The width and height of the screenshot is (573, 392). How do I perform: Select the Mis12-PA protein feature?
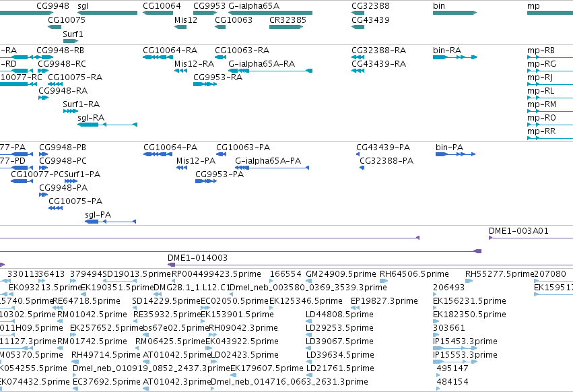pyautogui.click(x=182, y=168)
